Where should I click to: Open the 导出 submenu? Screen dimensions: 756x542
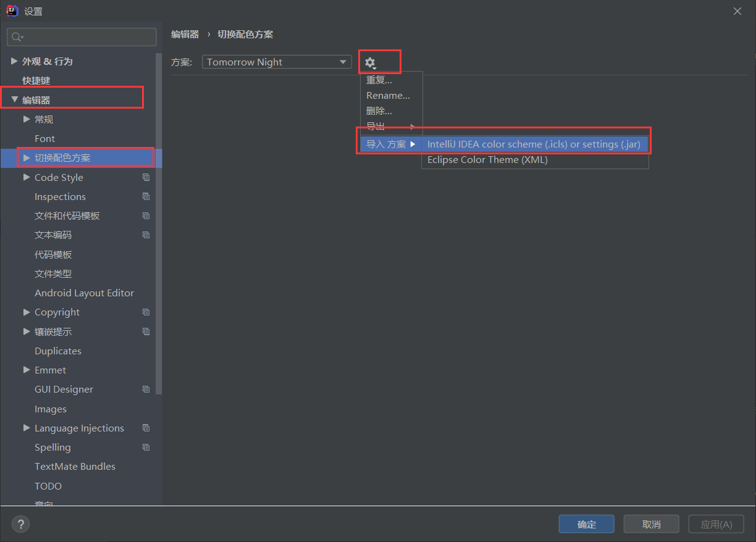[x=391, y=126]
